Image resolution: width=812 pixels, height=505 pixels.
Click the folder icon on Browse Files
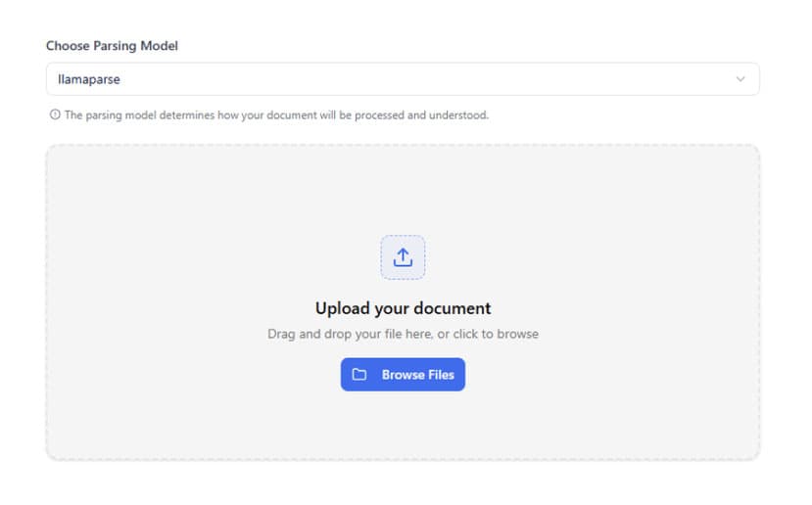(x=359, y=375)
